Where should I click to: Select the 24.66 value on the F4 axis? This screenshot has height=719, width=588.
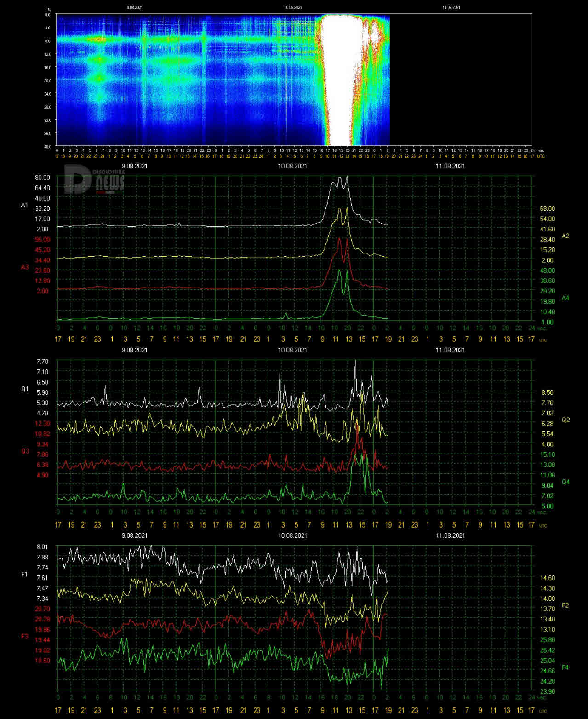pyautogui.click(x=547, y=671)
